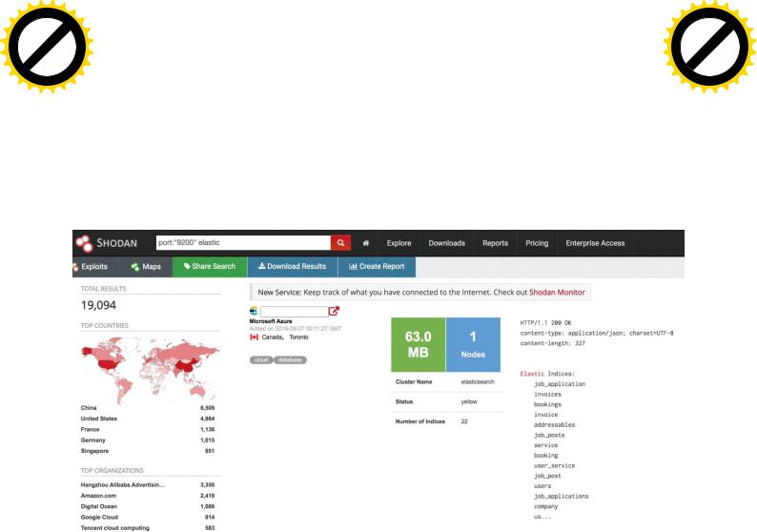Viewport: 757px width, 532px height.
Task: Switch to Maps view
Action: pyautogui.click(x=146, y=267)
